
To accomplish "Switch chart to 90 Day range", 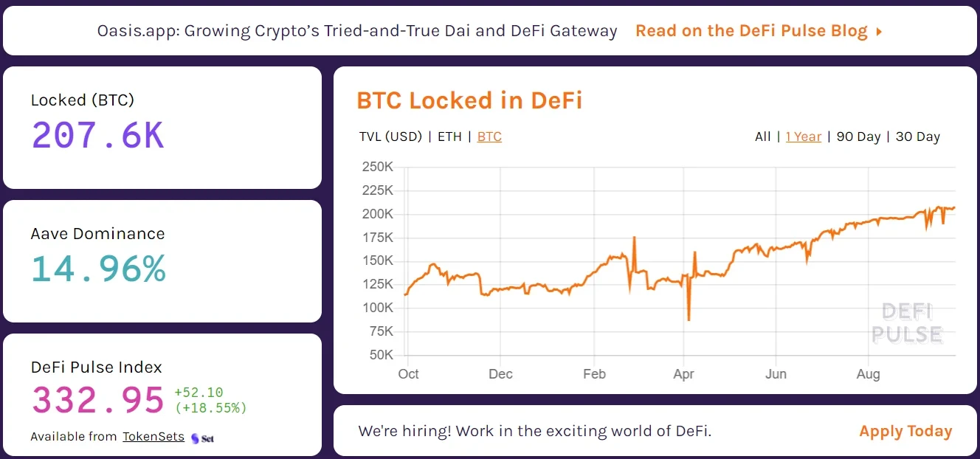I will point(858,137).
